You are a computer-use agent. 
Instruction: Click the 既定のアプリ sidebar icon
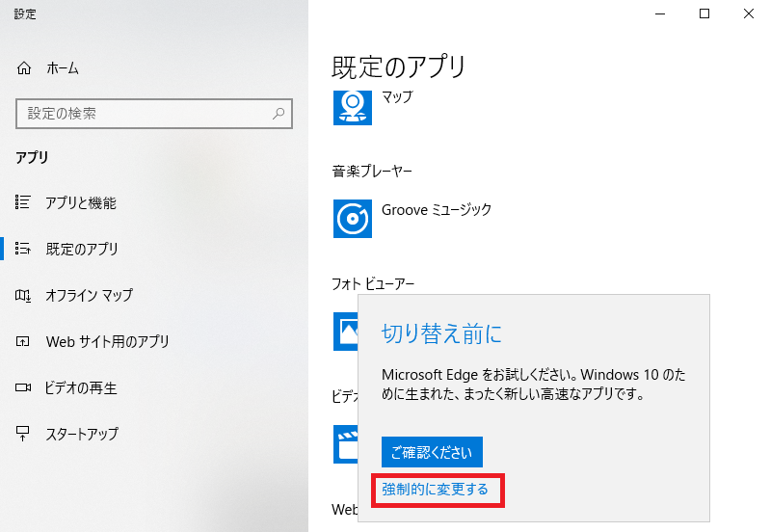pos(22,249)
